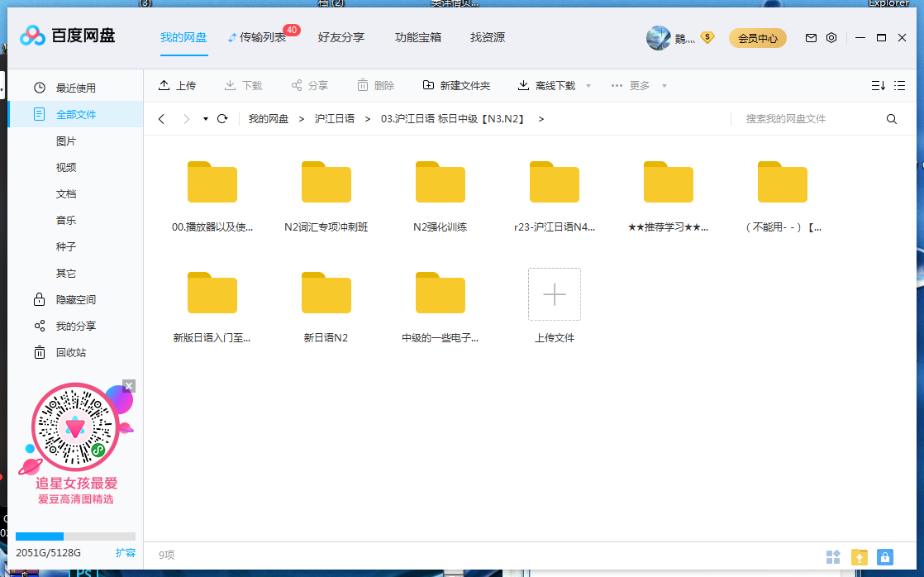Open 会员中心 button
Viewport: 924px width, 577px height.
[758, 38]
